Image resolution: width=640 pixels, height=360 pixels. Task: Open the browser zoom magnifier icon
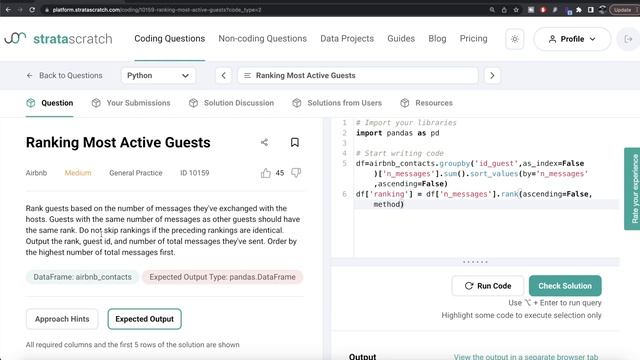[492, 10]
